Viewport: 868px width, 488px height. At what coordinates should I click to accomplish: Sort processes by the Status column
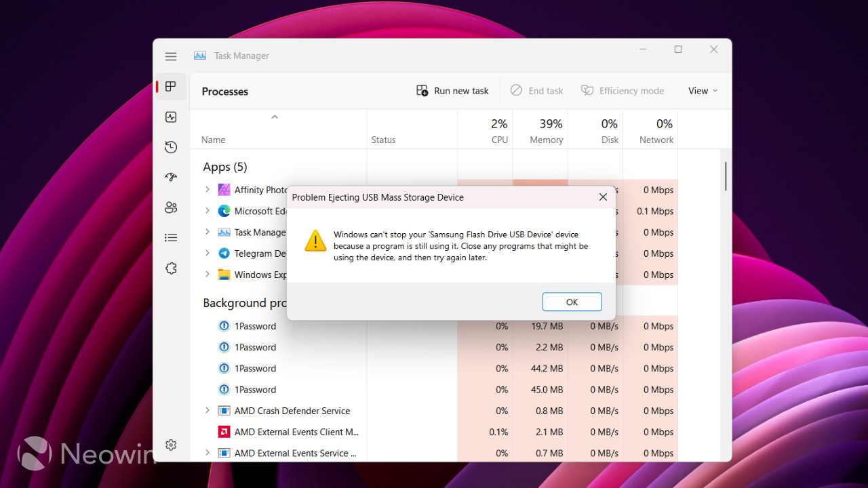[x=383, y=140]
